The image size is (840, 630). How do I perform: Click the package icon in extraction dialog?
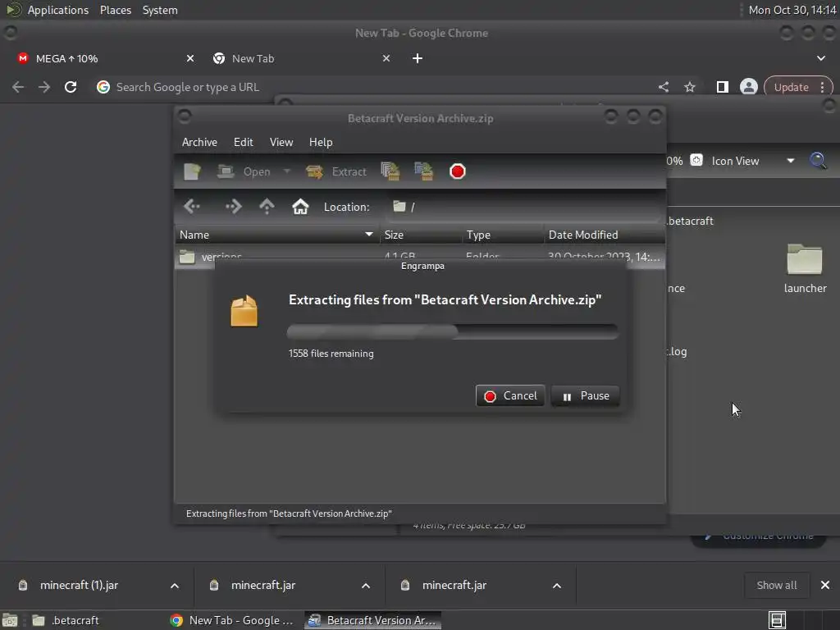click(244, 311)
